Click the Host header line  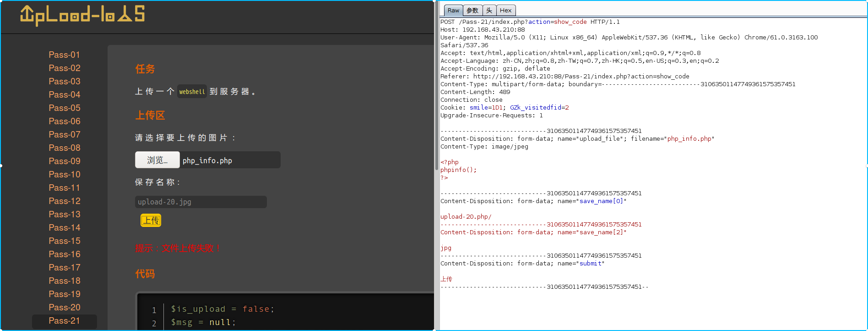click(x=483, y=30)
